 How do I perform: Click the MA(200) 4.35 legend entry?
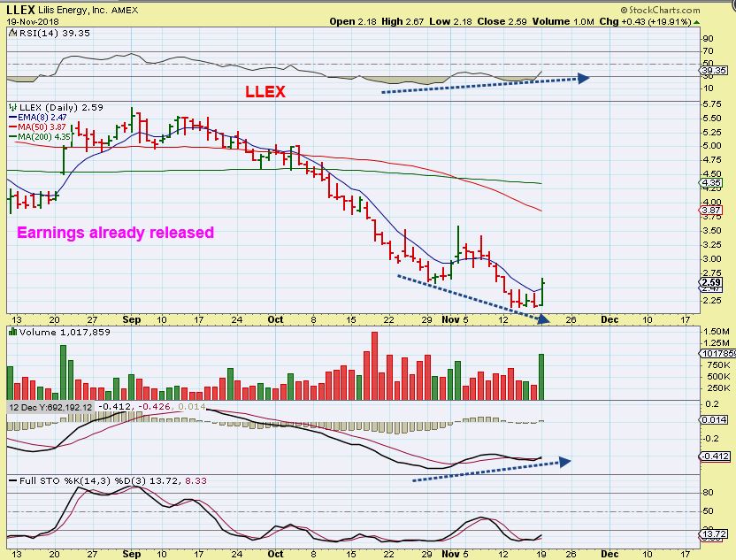click(x=40, y=137)
